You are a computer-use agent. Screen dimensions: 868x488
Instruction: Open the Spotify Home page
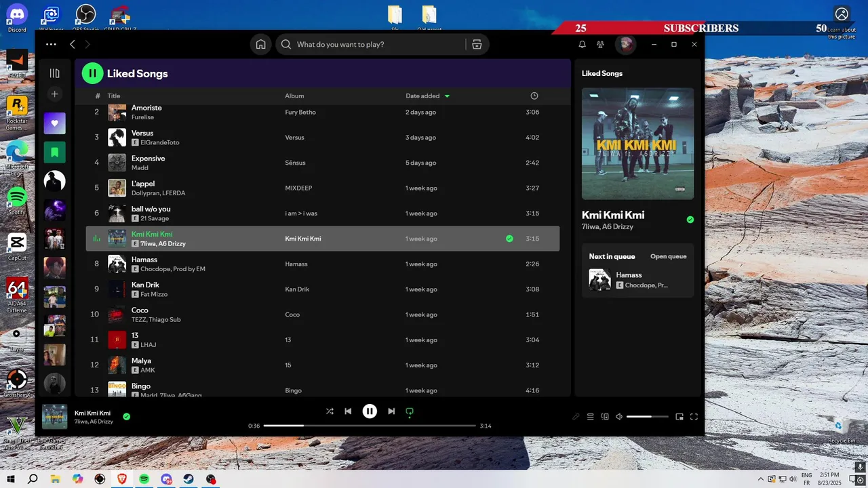click(260, 45)
